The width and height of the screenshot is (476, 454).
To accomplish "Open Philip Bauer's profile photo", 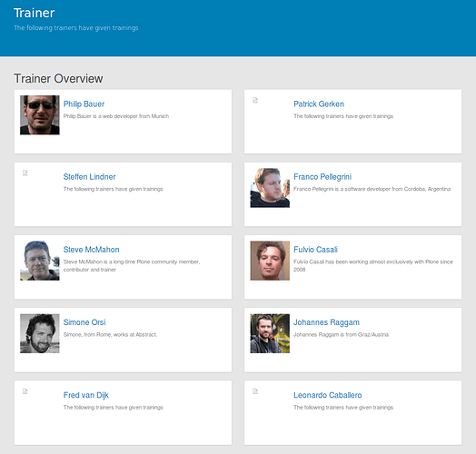I will point(40,115).
